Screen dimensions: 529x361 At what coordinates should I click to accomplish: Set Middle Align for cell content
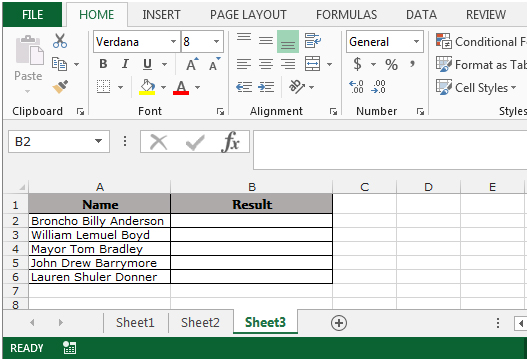pyautogui.click(x=266, y=41)
